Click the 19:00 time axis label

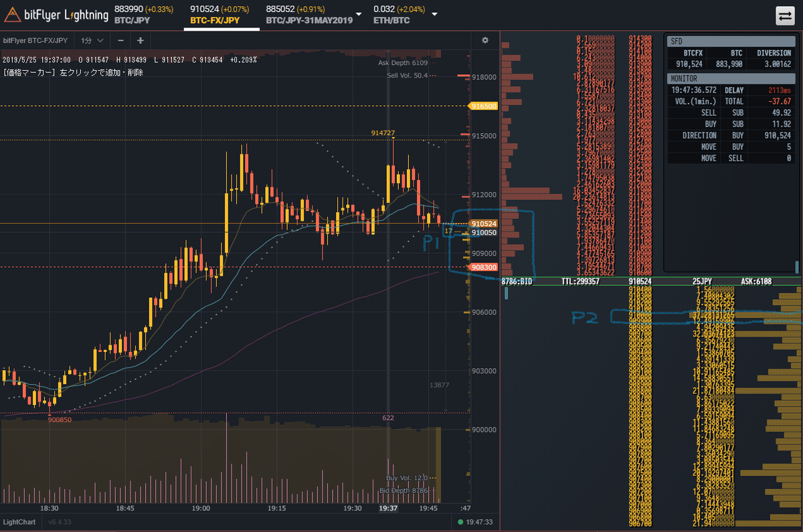tap(201, 509)
